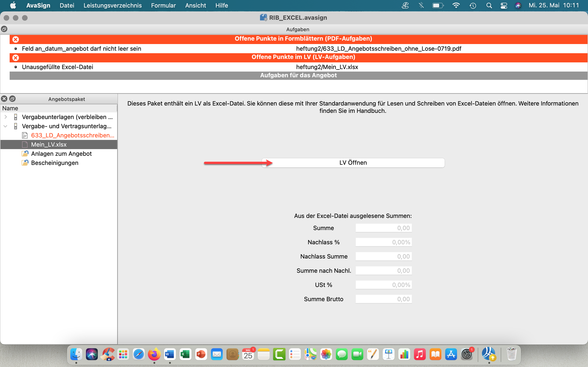Open Control Center in menu bar
The image size is (588, 367).
pyautogui.click(x=504, y=5)
